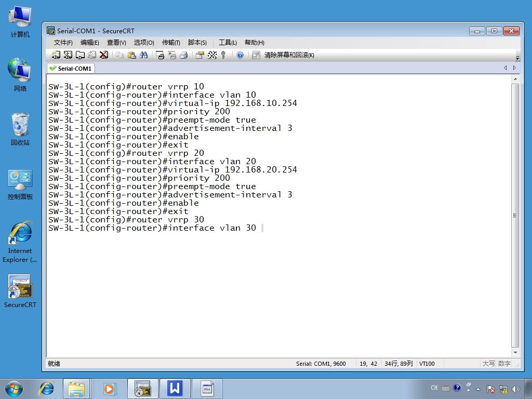
Task: Click the Paste clipboard icon
Action: (x=131, y=55)
